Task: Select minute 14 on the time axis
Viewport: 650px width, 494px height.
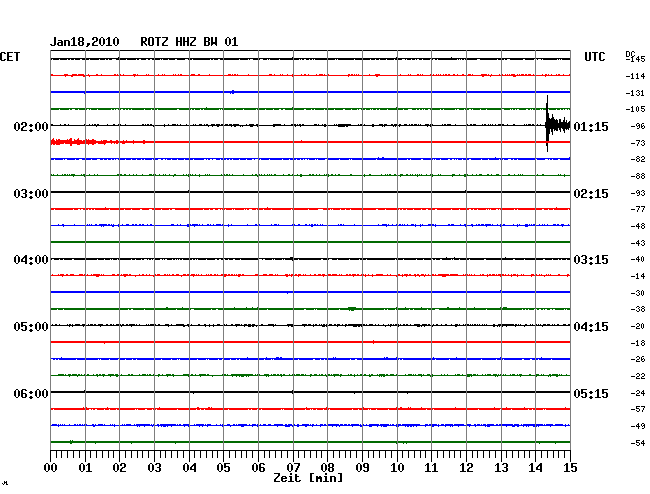Action: pyautogui.click(x=536, y=468)
